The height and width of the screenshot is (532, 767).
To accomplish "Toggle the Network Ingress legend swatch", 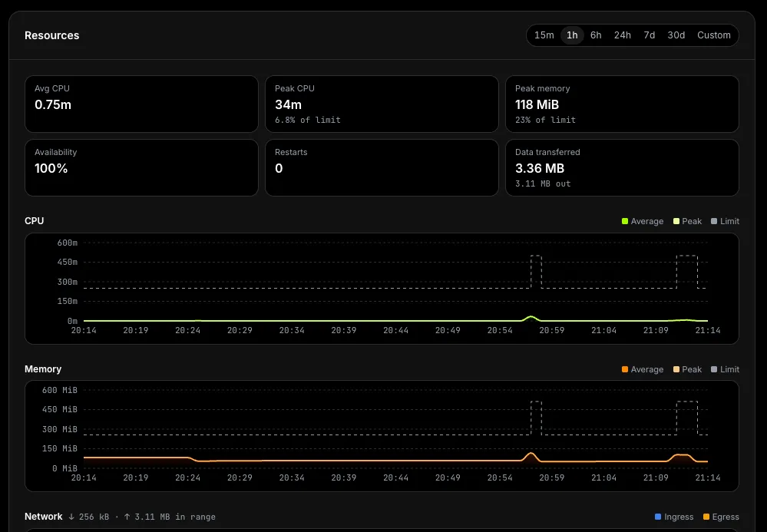I will [658, 517].
